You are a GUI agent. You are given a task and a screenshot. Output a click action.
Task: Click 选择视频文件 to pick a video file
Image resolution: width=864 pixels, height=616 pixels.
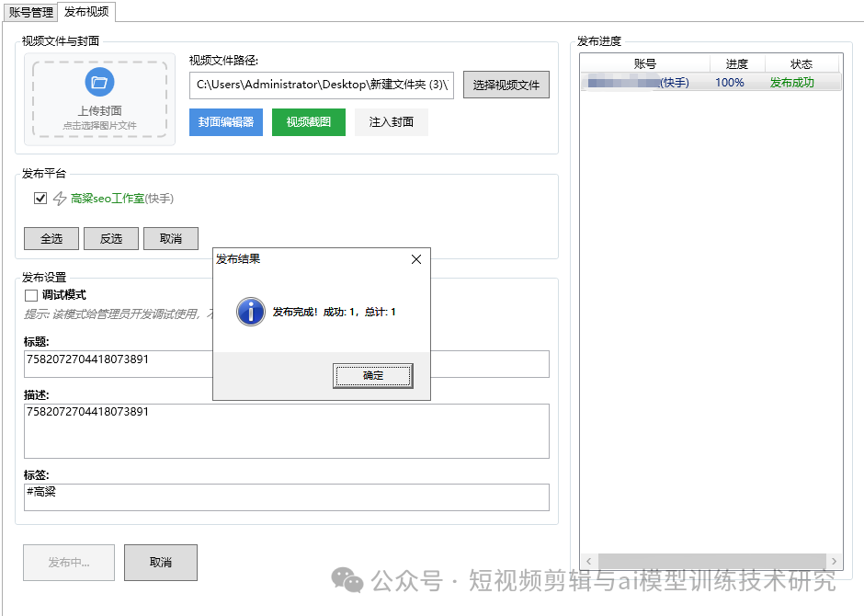(505, 84)
